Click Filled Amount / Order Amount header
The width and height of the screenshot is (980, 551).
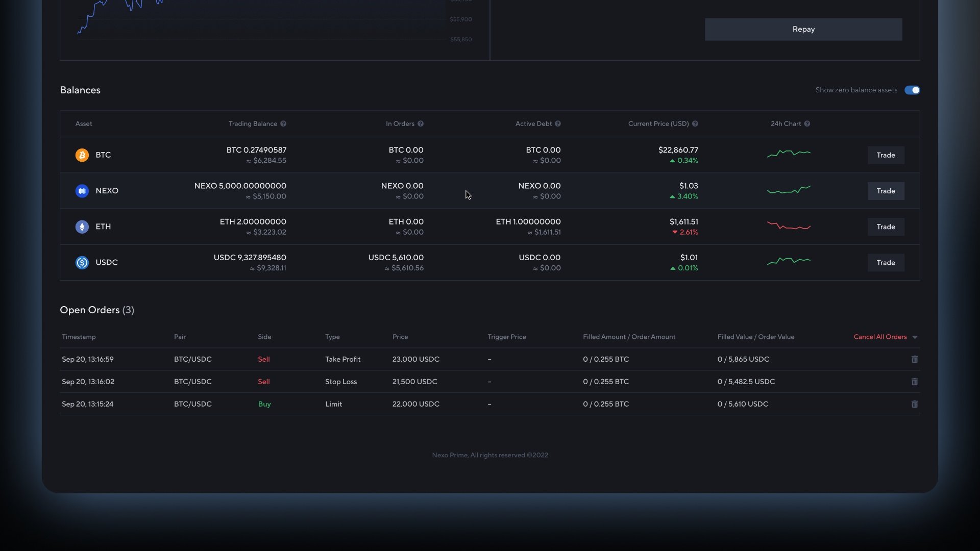pos(629,337)
